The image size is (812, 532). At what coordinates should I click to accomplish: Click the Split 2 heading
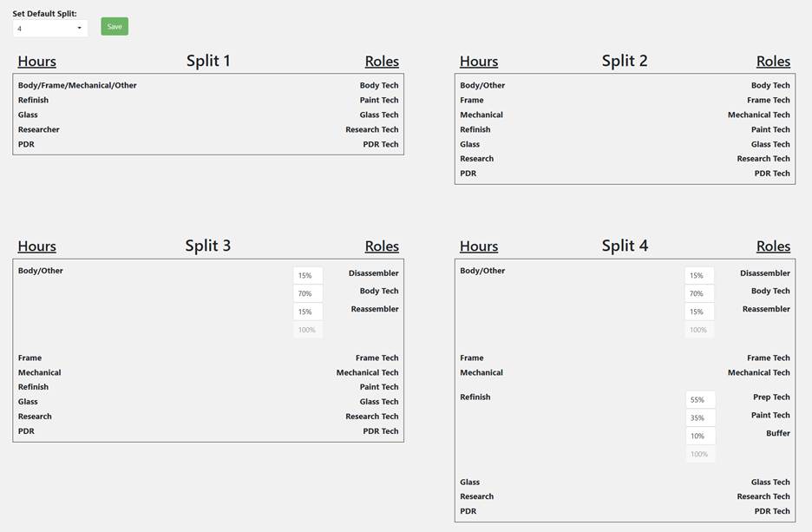tap(625, 61)
